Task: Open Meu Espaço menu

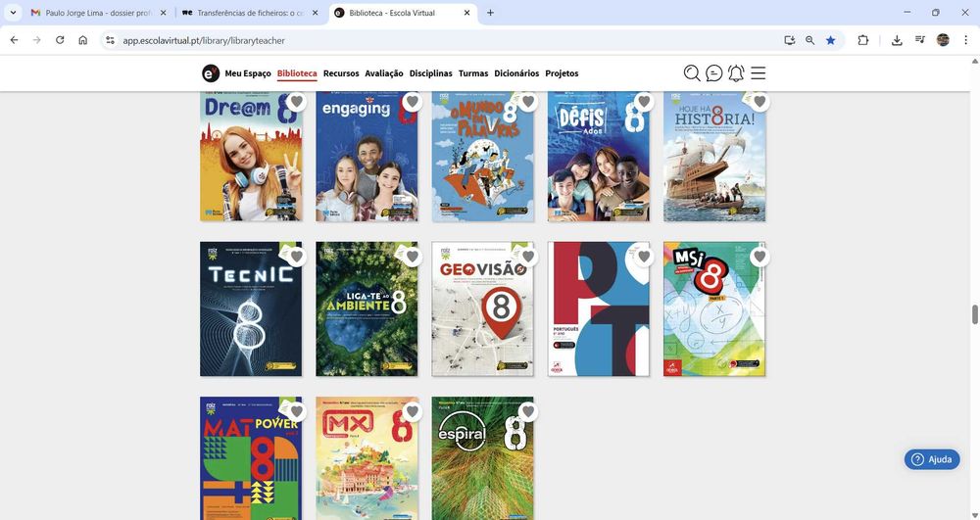Action: (248, 73)
